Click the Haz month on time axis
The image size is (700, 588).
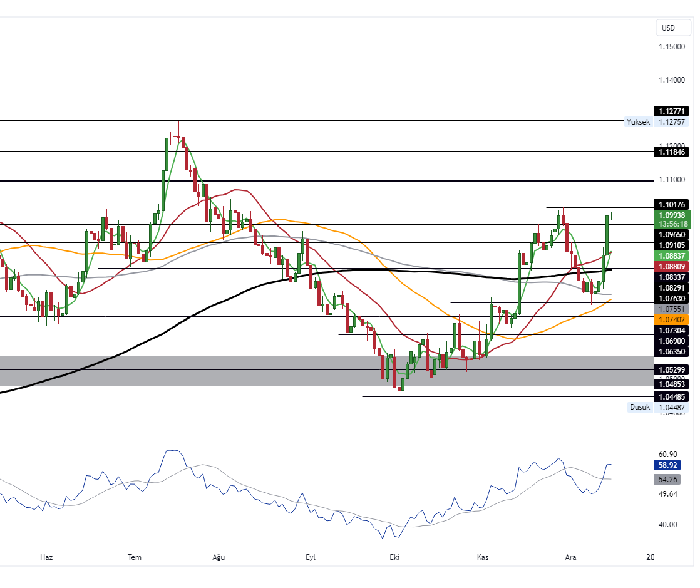coord(46,557)
